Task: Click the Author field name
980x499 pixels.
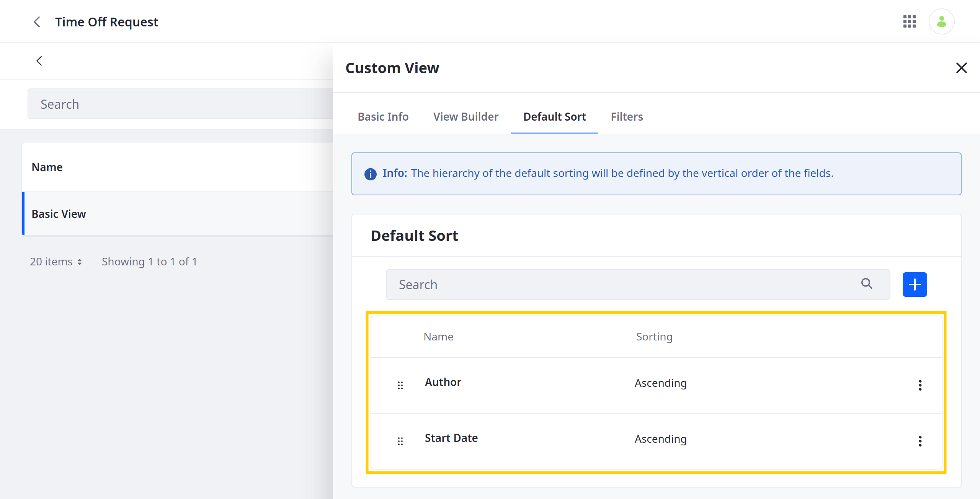Action: click(x=443, y=382)
